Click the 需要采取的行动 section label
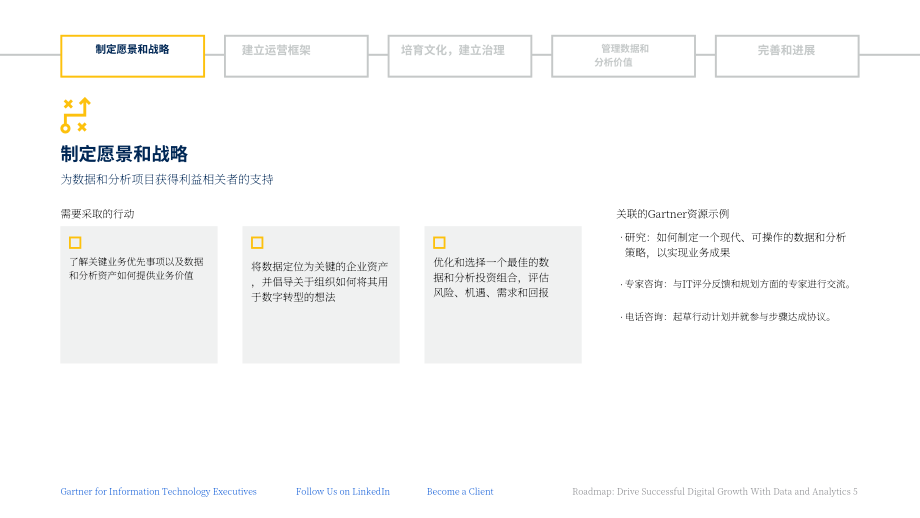Screen dimensions: 920x518 (97, 214)
